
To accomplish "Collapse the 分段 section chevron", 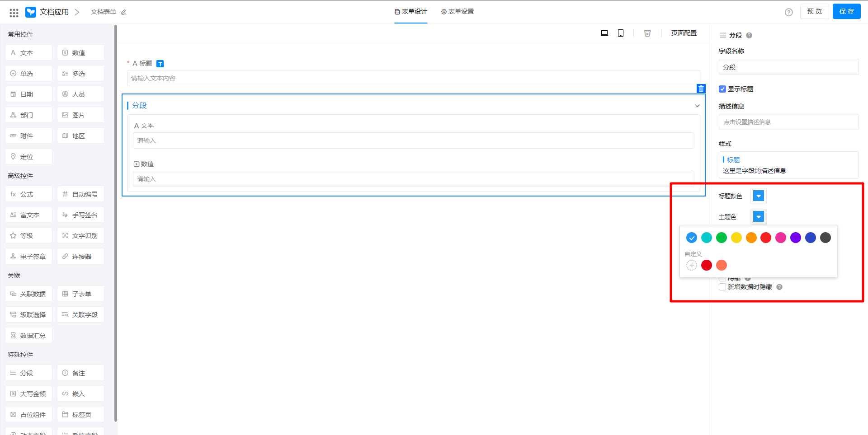I will pos(697,106).
